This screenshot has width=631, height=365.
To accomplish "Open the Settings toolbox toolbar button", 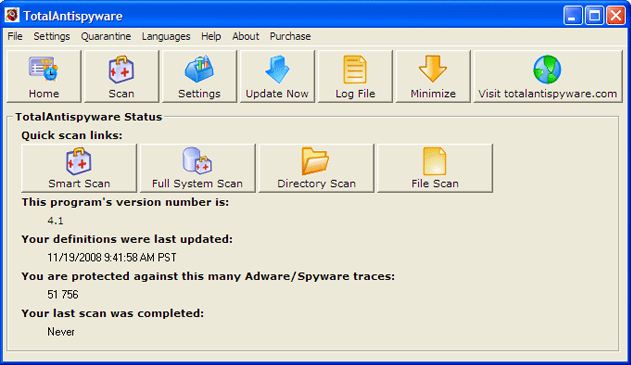I will tap(199, 76).
